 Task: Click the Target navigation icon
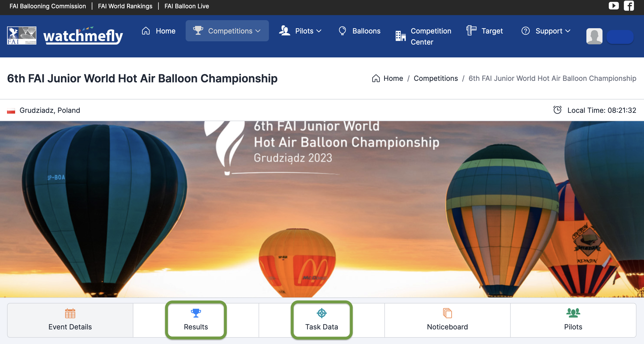[x=471, y=31]
